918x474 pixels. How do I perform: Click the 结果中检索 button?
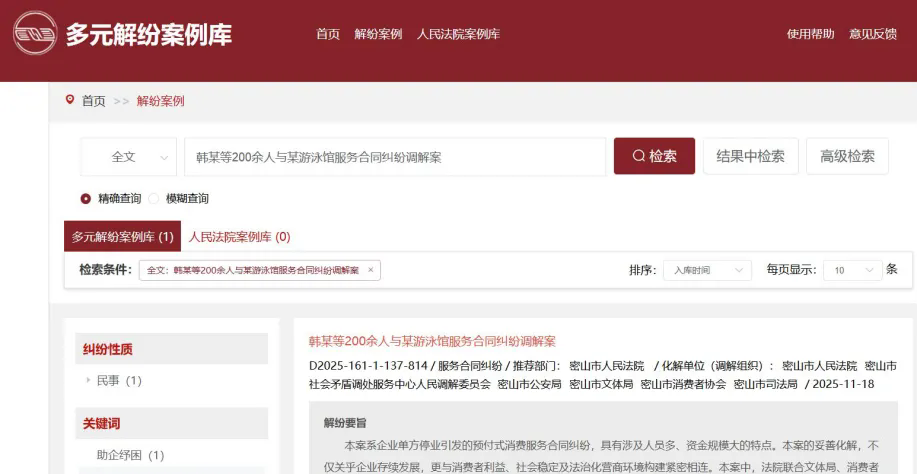pos(750,157)
